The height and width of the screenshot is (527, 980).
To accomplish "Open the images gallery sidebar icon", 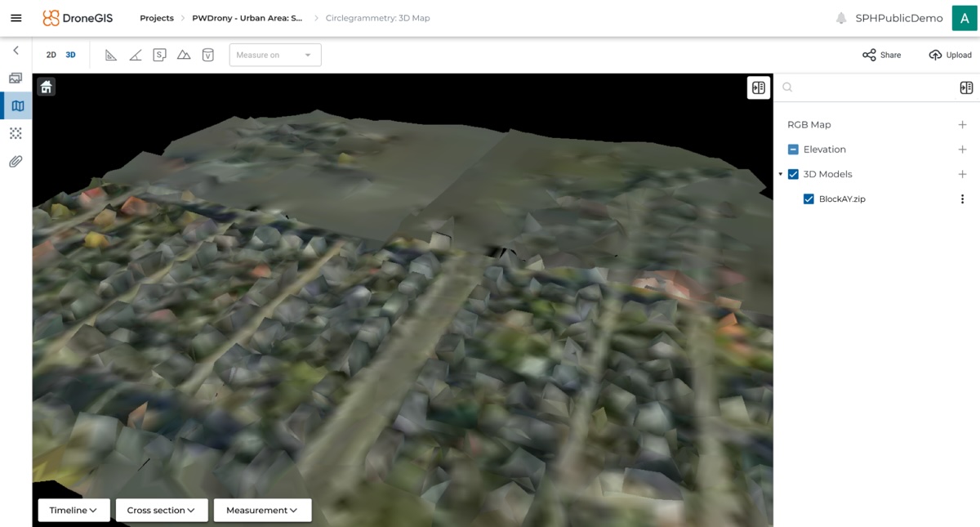I will 16,78.
